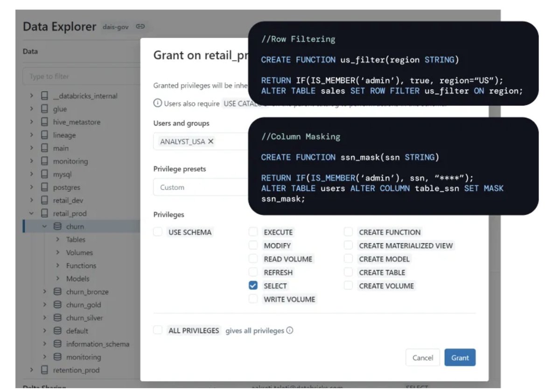The height and width of the screenshot is (392, 560).
Task: Select the Data section header
Action: tap(30, 51)
